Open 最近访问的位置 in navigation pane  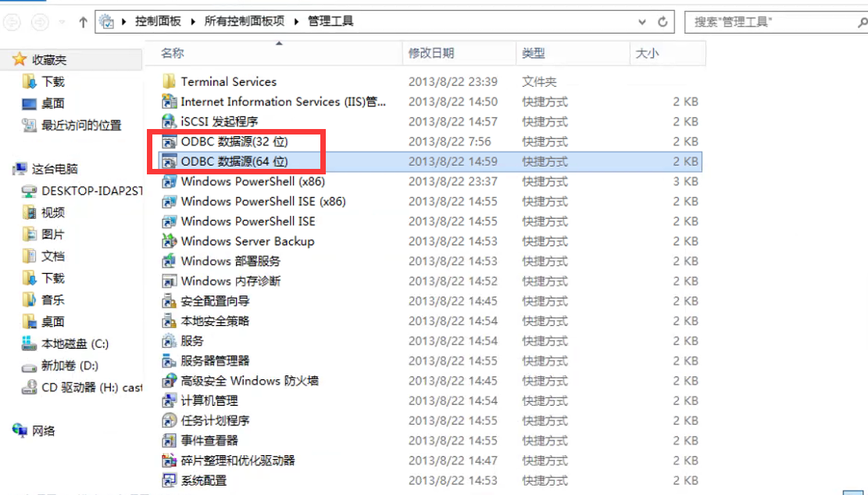point(81,126)
